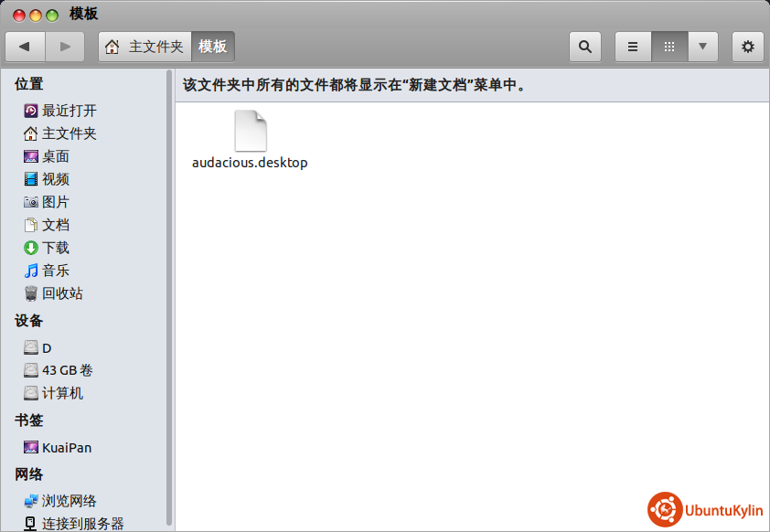Switch to list view mode
The height and width of the screenshot is (532, 770).
pos(633,47)
